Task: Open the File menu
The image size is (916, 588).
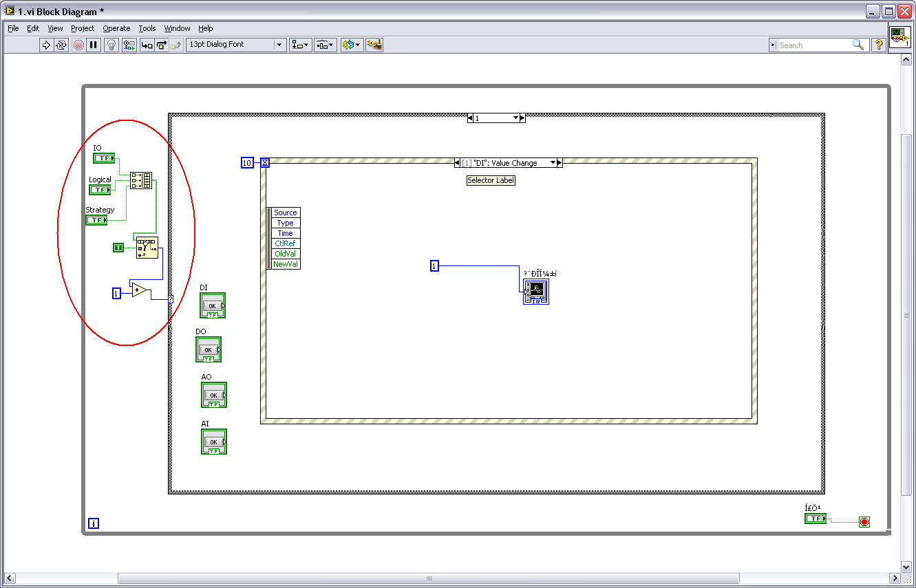Action: (x=13, y=28)
